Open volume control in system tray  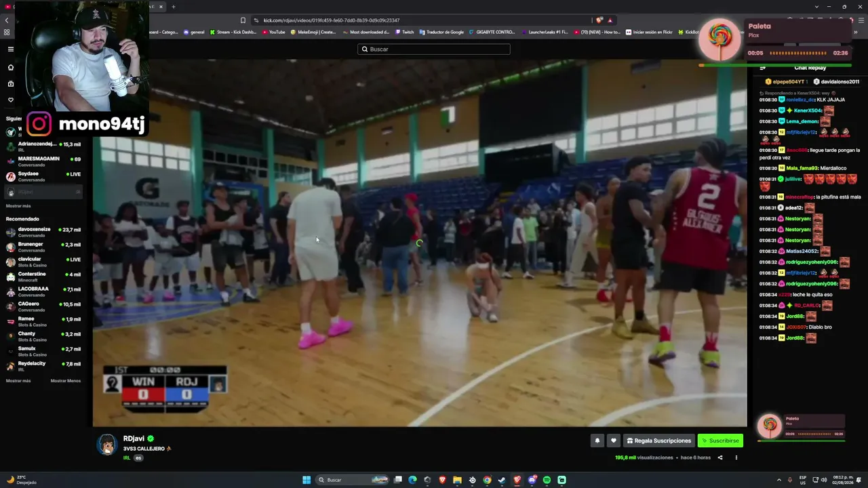click(x=823, y=480)
